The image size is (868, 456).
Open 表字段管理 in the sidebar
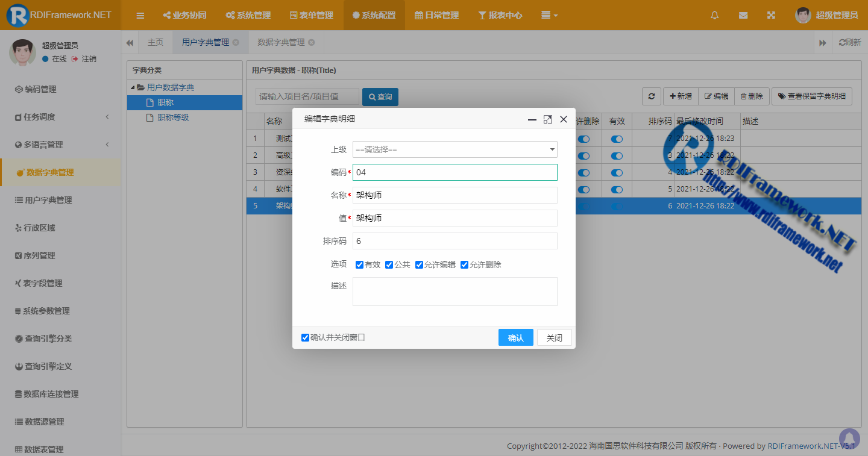point(39,283)
